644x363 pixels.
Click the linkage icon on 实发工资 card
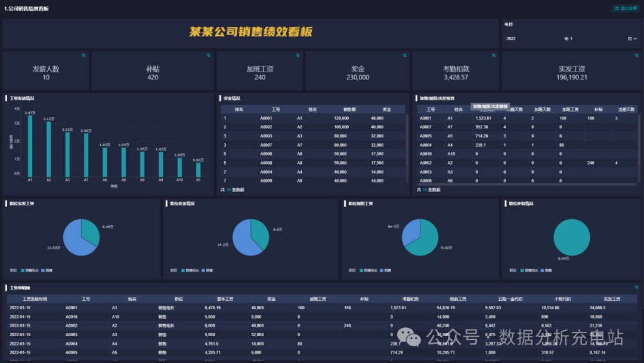tap(637, 56)
